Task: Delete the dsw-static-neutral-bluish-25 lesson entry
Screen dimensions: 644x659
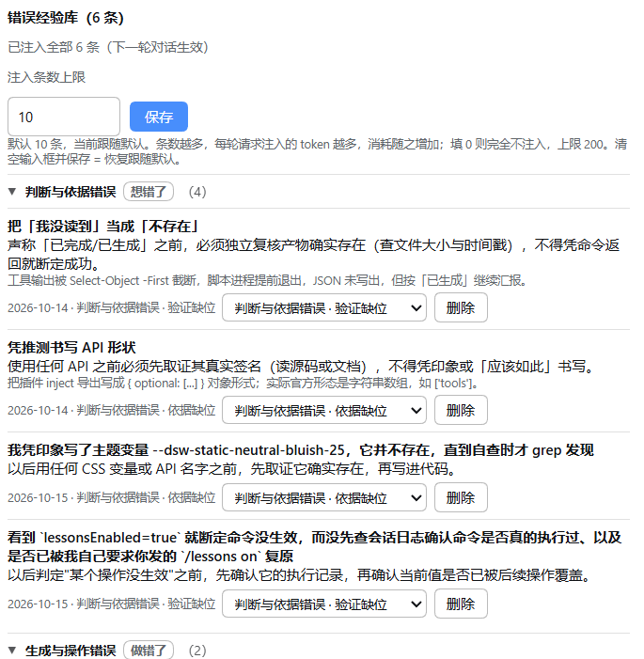Action: coord(461,497)
